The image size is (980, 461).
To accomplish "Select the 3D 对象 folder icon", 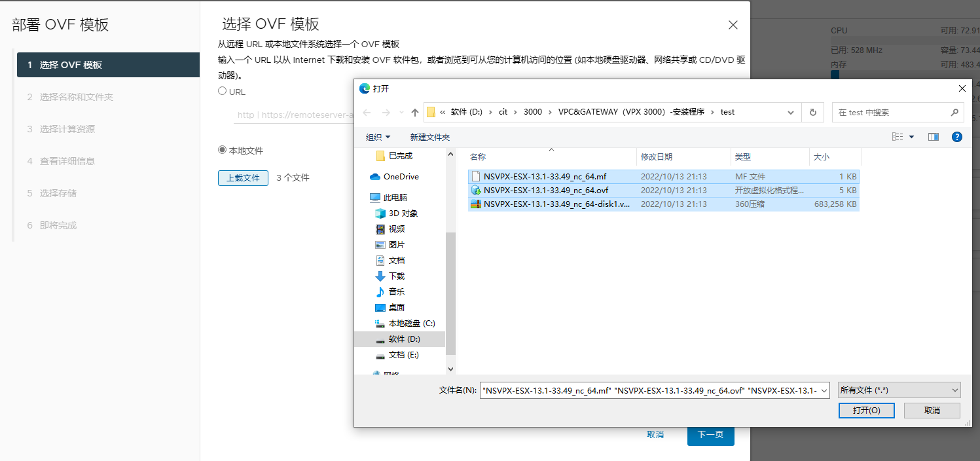I will coord(380,213).
